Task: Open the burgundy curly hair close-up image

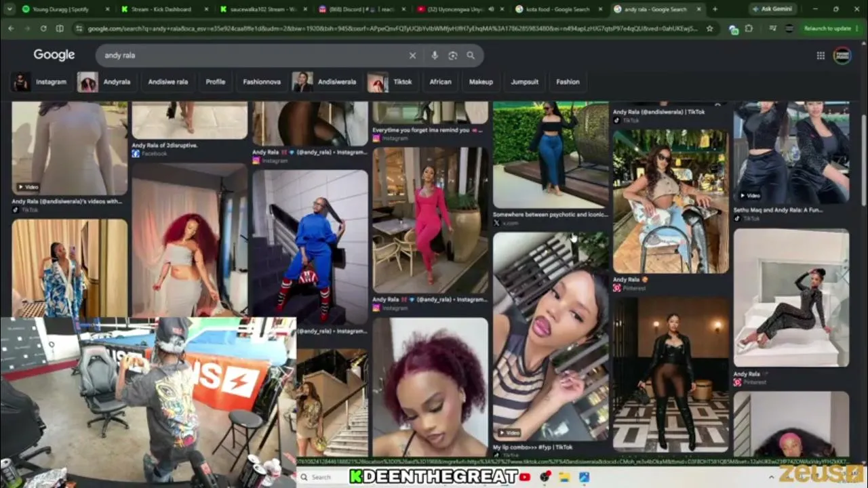Action: (430, 387)
